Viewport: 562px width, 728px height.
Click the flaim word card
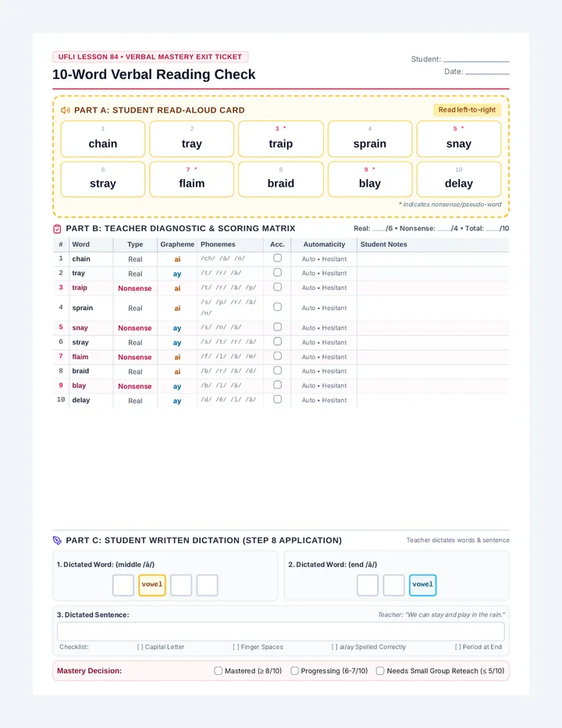(x=192, y=179)
